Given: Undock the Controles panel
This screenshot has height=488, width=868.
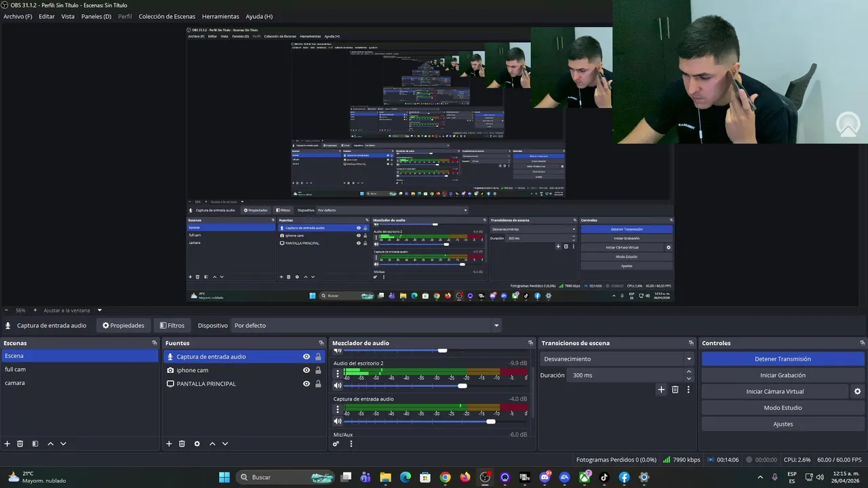Looking at the screenshot, I should click(x=862, y=343).
